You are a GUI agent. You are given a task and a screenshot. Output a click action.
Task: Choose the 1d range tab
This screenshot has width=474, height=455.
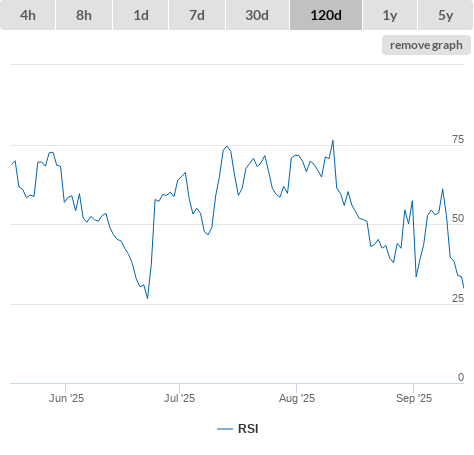pos(141,15)
